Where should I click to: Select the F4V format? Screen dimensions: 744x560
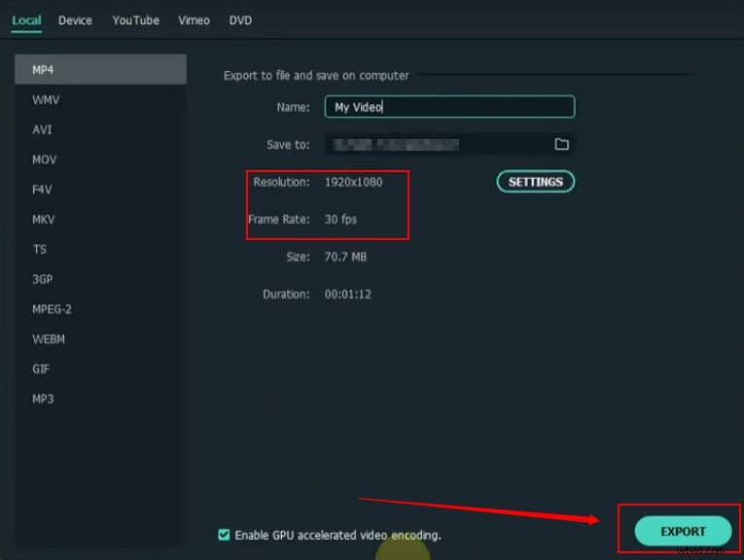coord(100,190)
